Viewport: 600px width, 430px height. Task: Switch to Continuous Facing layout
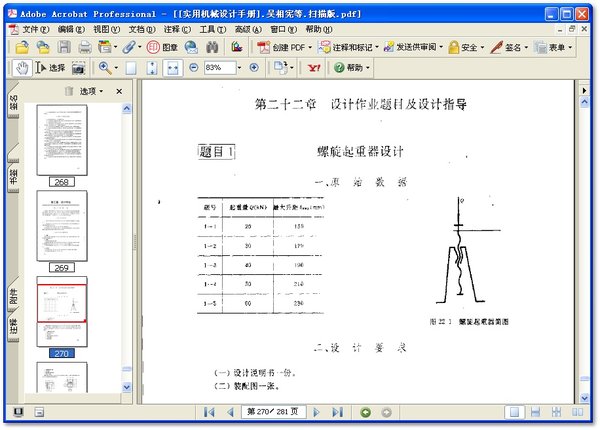556,412
